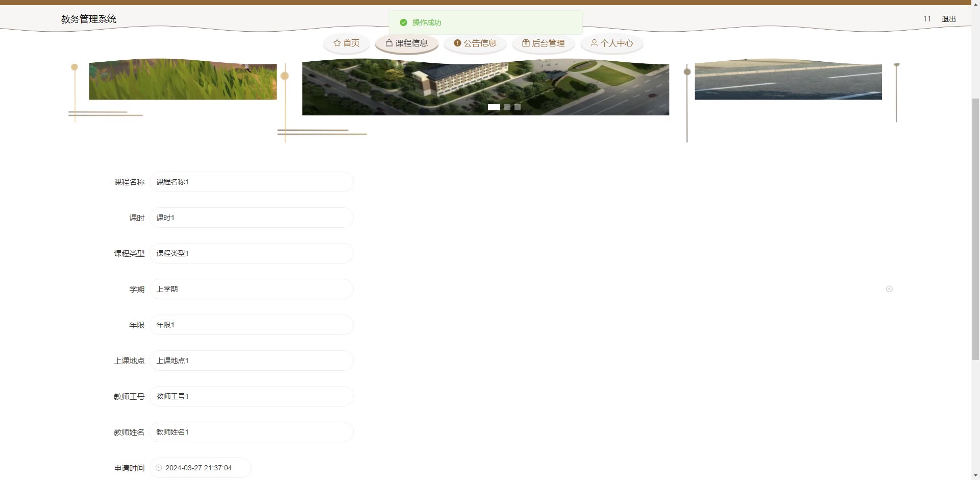Focus the 课程类型 input field
This screenshot has width=980, height=480.
(x=252, y=253)
